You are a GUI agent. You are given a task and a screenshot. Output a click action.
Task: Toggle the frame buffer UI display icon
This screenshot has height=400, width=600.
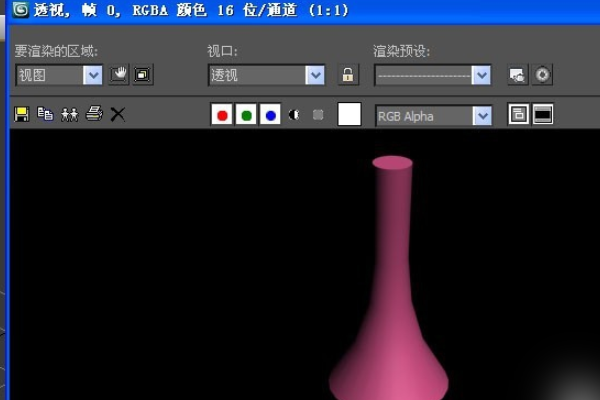click(x=543, y=114)
